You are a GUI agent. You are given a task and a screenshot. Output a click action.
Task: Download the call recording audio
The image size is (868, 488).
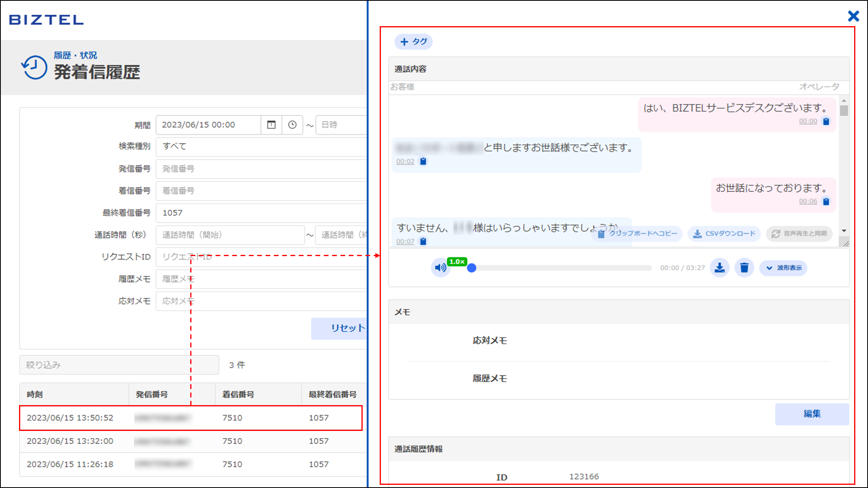click(x=719, y=268)
